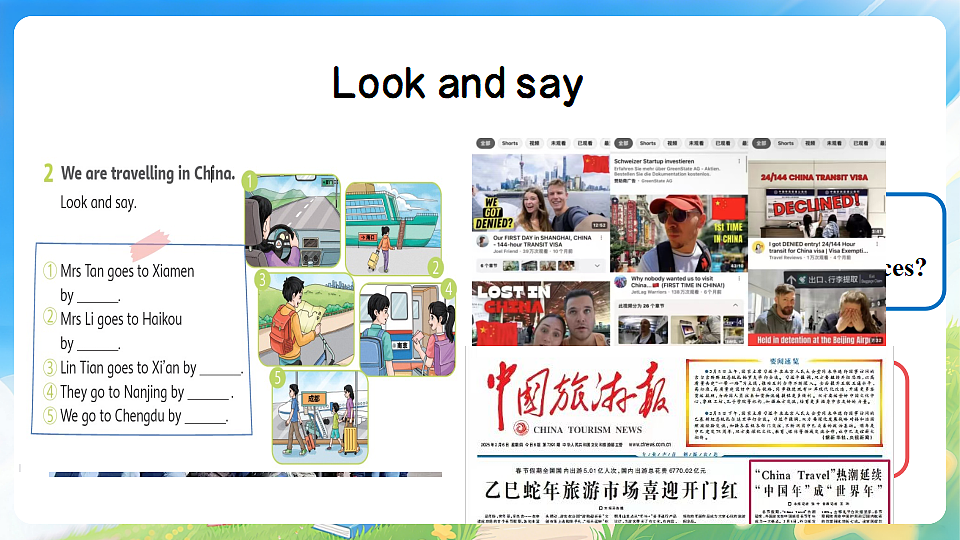Click the 'I got DENIED entry! 24/144 Hour' title
The height and width of the screenshot is (540, 960).
pyautogui.click(x=818, y=247)
